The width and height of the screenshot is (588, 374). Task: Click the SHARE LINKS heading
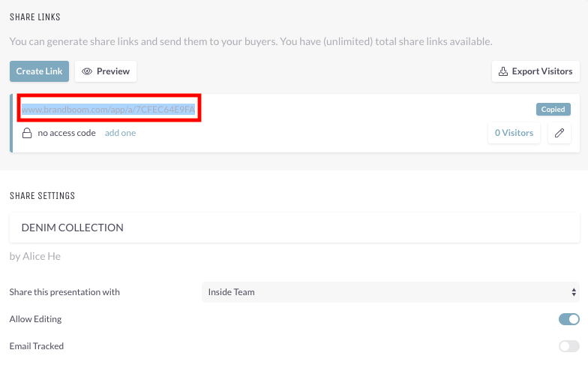(34, 17)
